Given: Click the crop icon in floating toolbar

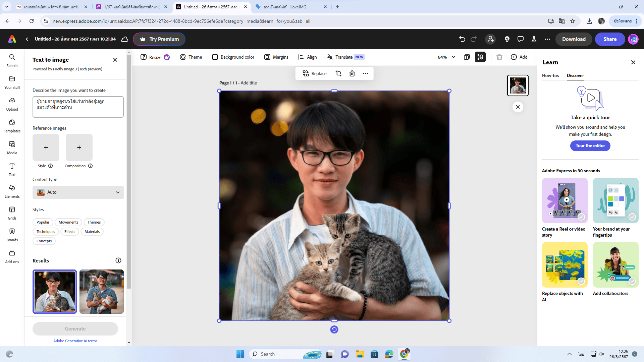Looking at the screenshot, I should point(338,73).
